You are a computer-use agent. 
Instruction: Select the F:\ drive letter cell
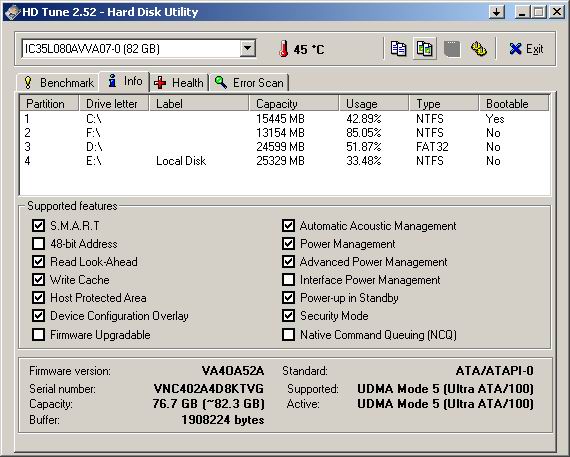click(93, 133)
